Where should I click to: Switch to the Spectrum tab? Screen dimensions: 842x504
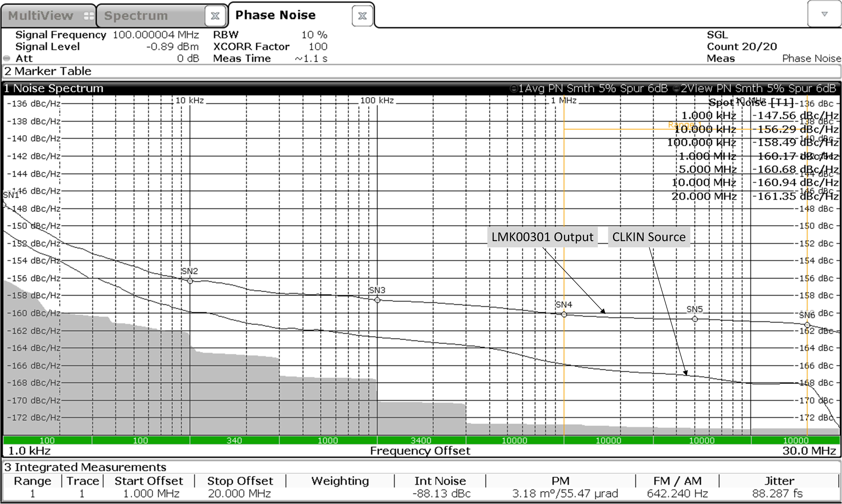tap(136, 16)
